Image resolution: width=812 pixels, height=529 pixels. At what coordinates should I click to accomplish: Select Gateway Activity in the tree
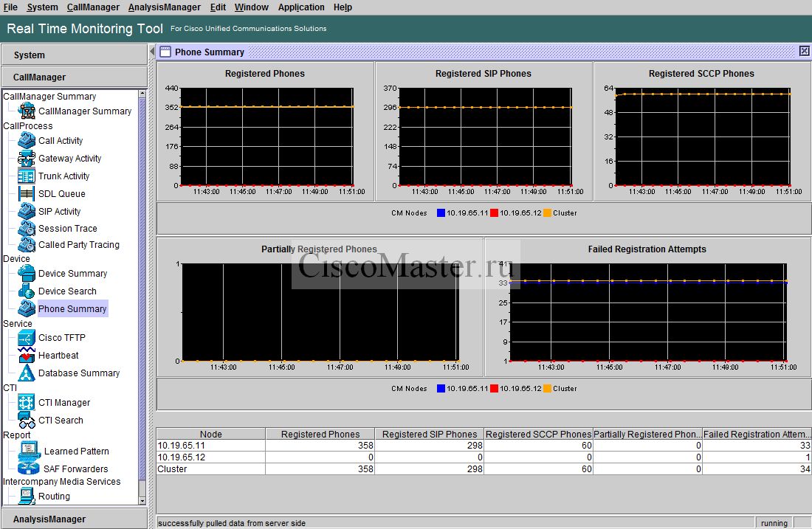click(x=70, y=159)
